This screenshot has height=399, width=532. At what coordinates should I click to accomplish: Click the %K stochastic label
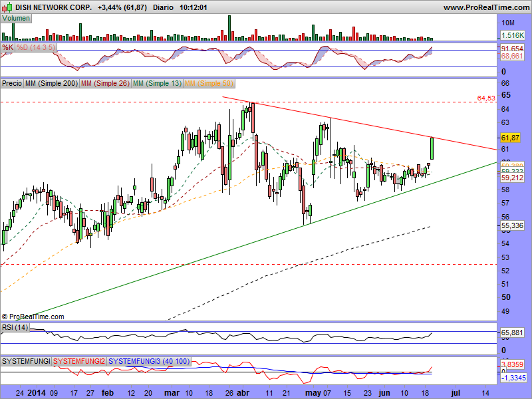pyautogui.click(x=7, y=48)
